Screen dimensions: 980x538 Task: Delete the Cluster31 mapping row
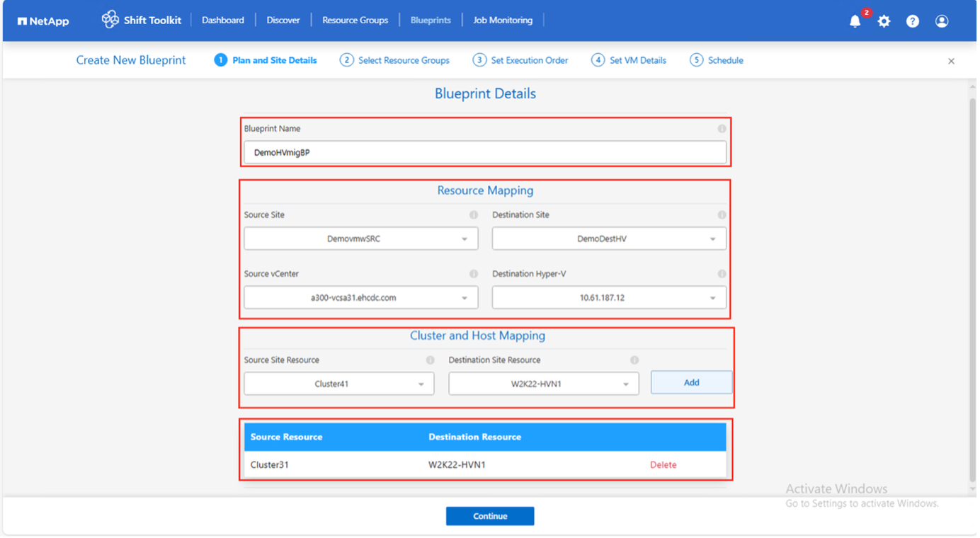663,465
